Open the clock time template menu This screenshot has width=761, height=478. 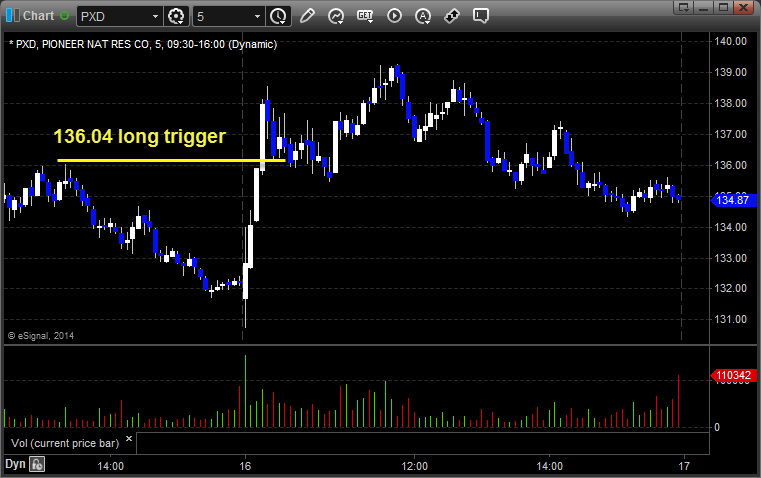pyautogui.click(x=278, y=16)
